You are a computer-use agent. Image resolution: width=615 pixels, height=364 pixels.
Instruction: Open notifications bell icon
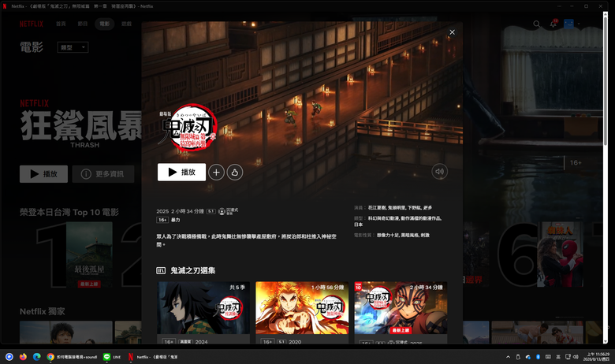click(x=553, y=24)
